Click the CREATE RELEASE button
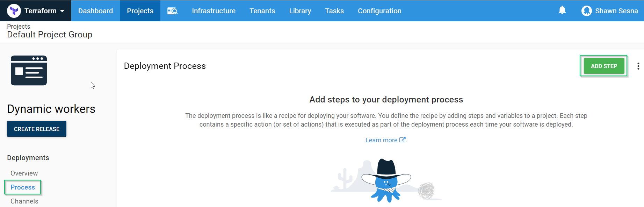The width and height of the screenshot is (644, 207). click(37, 129)
